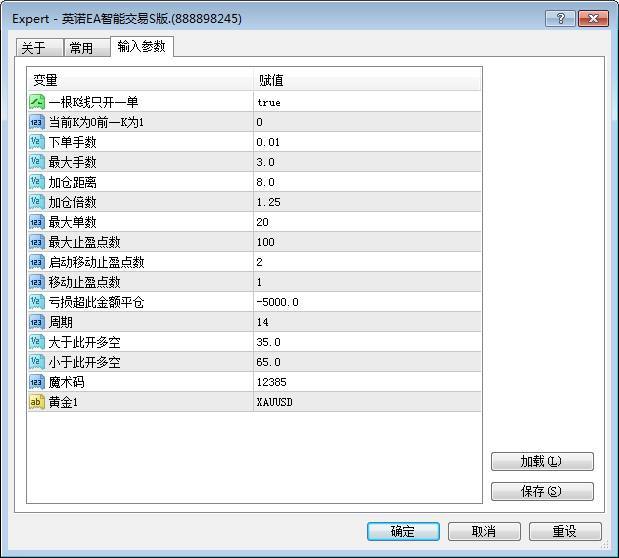Confirm settings with the 确定 button

coord(403,531)
